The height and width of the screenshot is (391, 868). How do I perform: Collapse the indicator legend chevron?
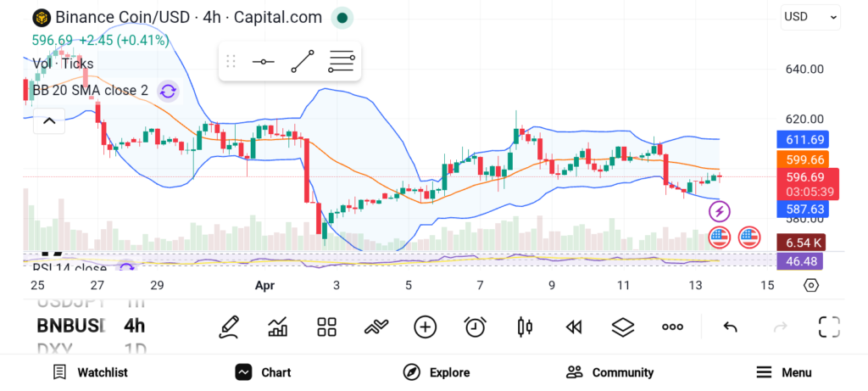click(x=49, y=121)
